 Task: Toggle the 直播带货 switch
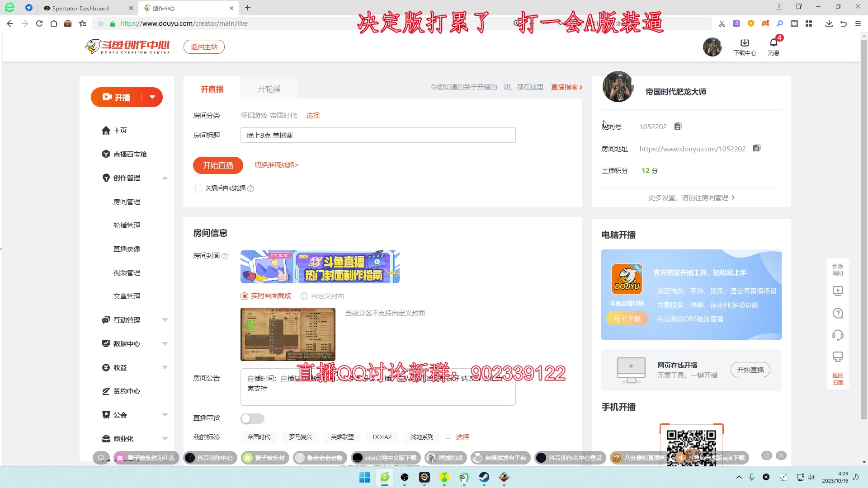point(252,418)
